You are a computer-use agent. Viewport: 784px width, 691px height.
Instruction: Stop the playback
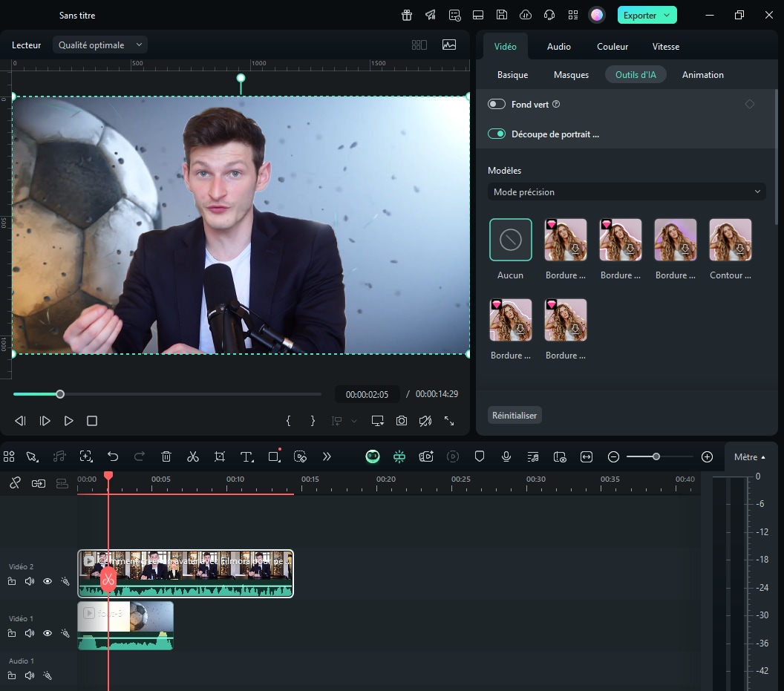pyautogui.click(x=92, y=421)
